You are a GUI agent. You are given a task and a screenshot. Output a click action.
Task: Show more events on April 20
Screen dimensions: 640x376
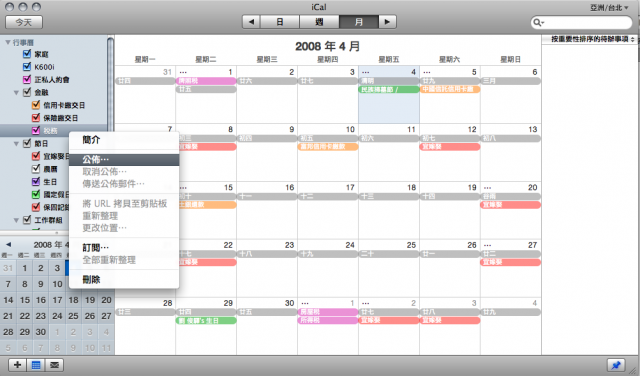click(x=487, y=188)
